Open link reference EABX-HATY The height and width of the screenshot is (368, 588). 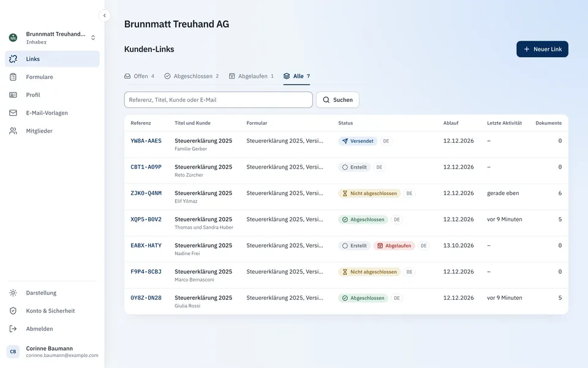(146, 245)
